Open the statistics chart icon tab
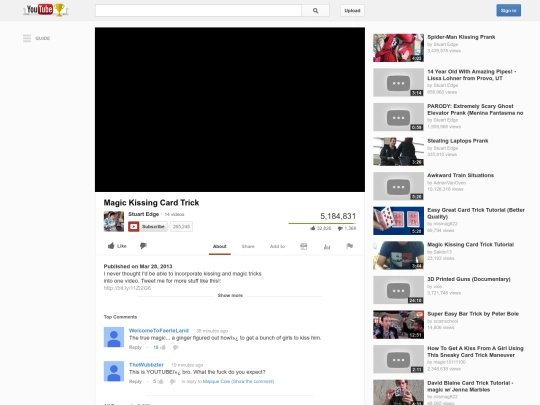Screen dimensions: 540x405 pos(327,246)
